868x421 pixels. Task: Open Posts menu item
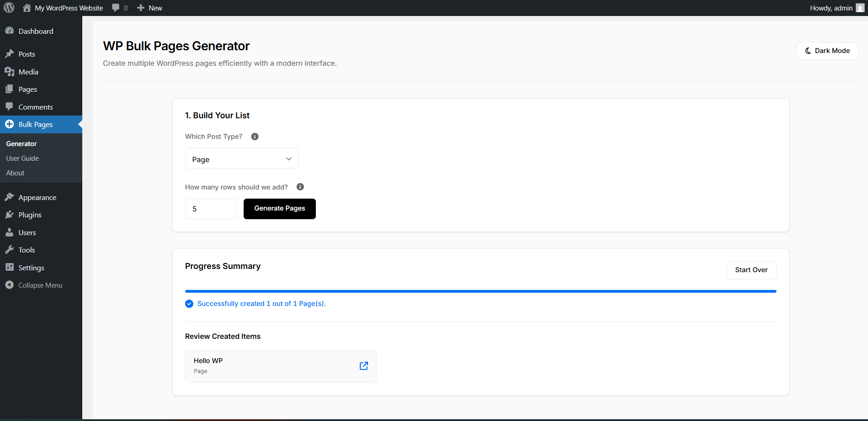click(x=41, y=54)
